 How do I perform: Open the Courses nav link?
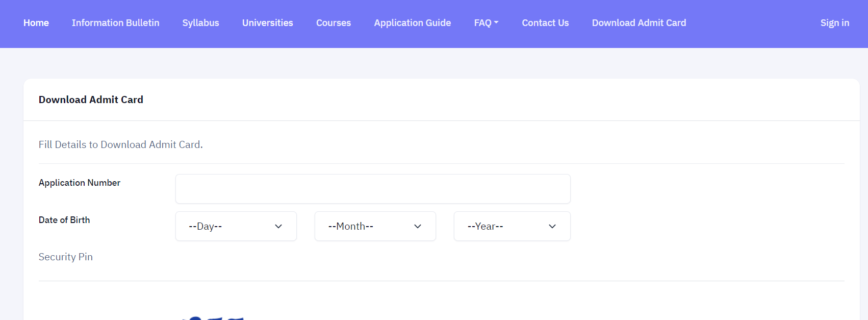tap(334, 23)
